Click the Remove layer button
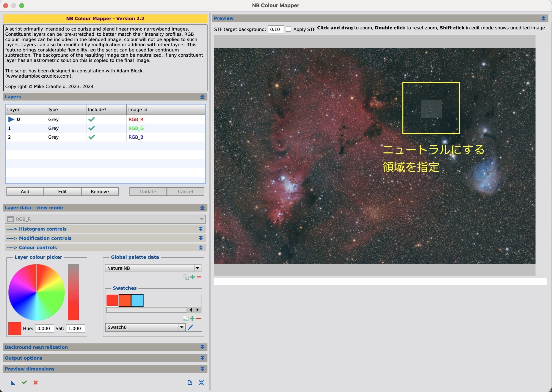 pyautogui.click(x=100, y=192)
